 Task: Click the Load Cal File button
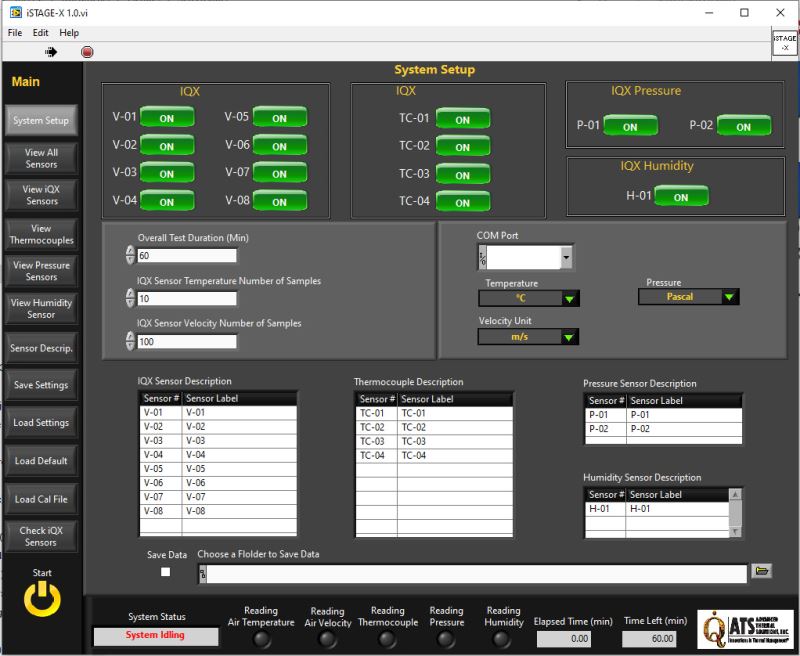tap(41, 499)
